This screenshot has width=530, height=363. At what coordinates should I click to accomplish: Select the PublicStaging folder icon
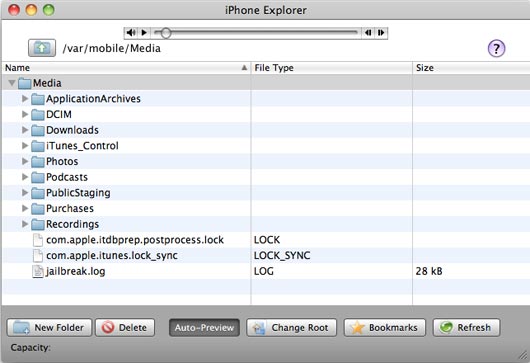point(38,193)
